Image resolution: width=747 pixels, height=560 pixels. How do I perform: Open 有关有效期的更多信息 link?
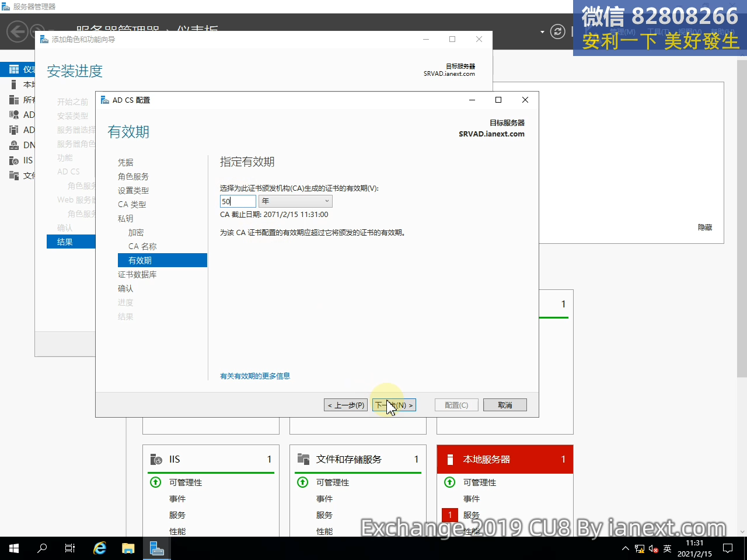[x=255, y=376]
